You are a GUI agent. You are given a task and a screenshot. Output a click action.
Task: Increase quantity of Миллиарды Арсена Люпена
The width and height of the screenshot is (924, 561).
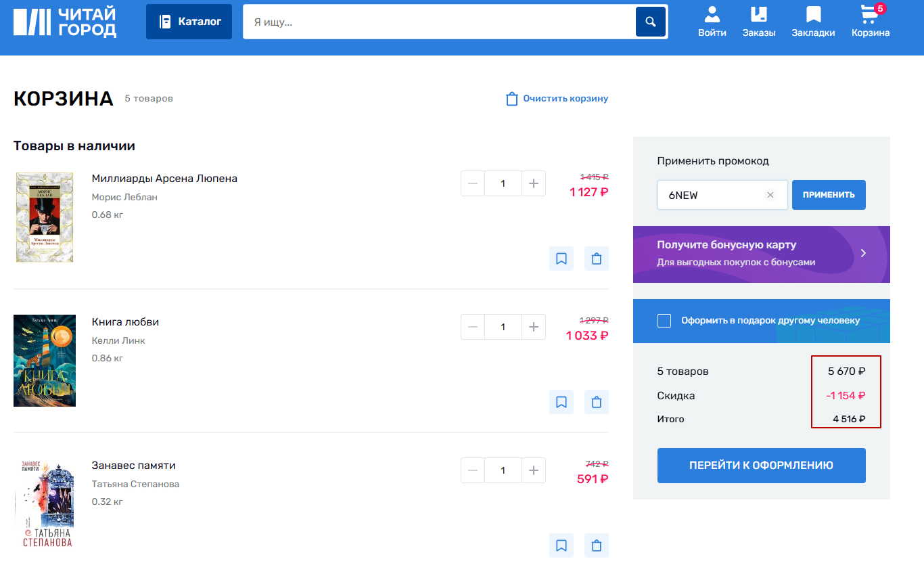click(534, 183)
